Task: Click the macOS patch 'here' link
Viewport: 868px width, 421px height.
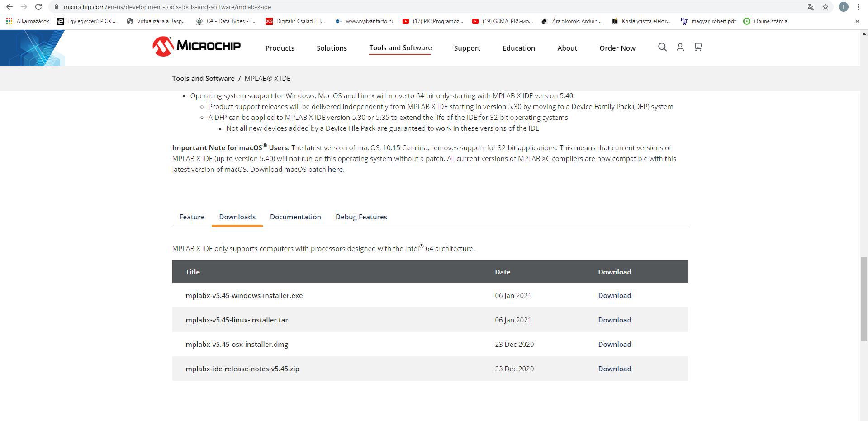Action: point(335,170)
